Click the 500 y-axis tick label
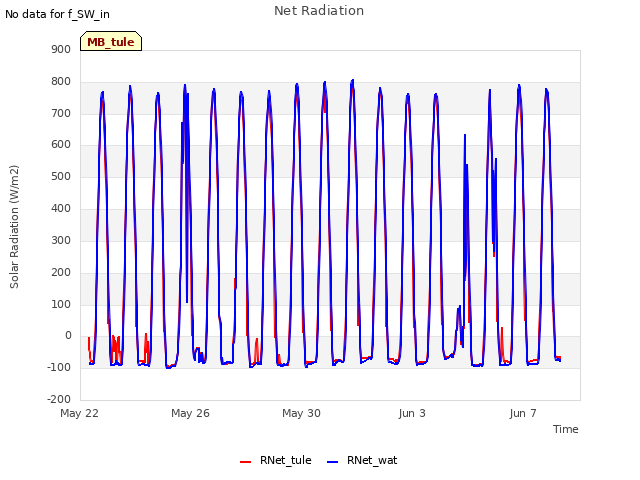 coord(61,176)
